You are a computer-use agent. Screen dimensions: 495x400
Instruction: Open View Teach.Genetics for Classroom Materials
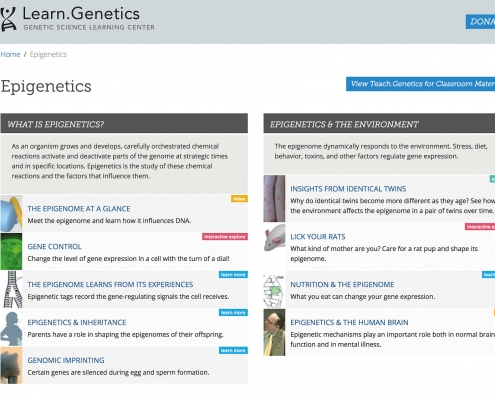coord(420,84)
